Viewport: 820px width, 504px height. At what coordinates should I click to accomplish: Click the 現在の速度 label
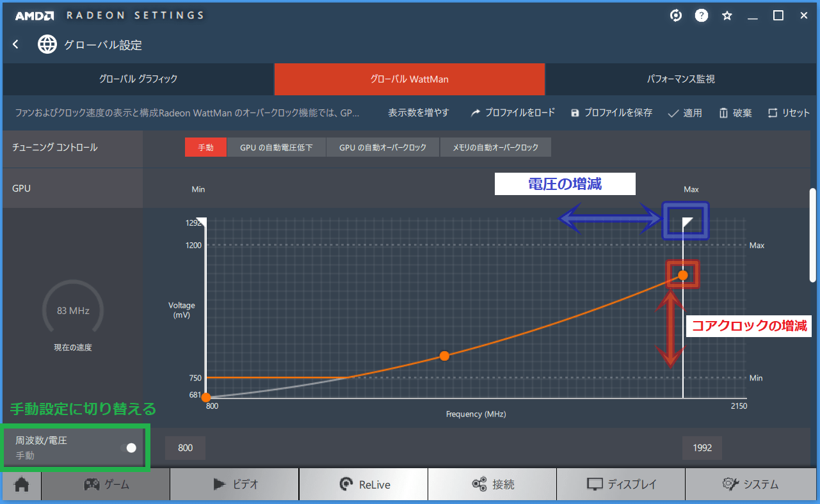click(73, 348)
